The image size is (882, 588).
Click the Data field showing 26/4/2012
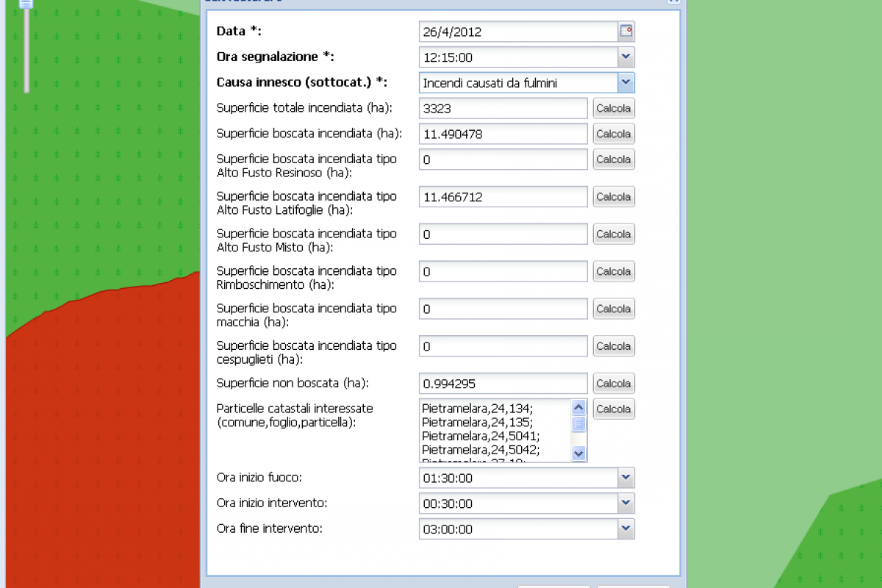click(x=519, y=32)
